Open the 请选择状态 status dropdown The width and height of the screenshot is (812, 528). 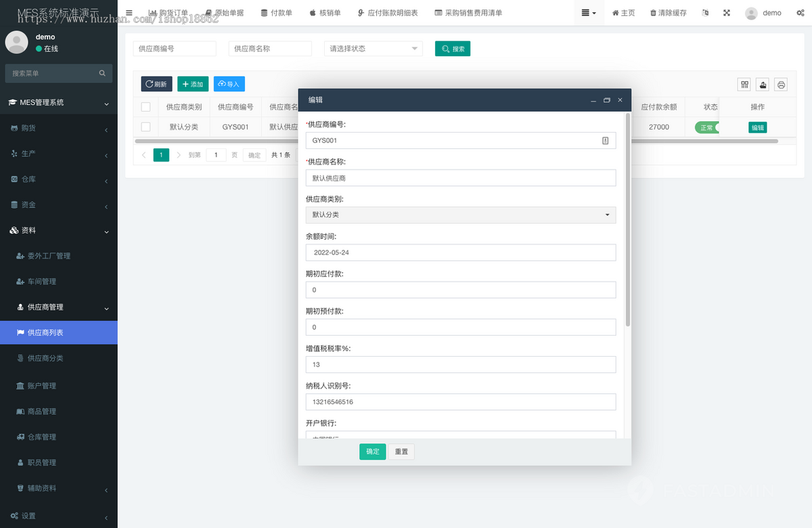pos(373,48)
